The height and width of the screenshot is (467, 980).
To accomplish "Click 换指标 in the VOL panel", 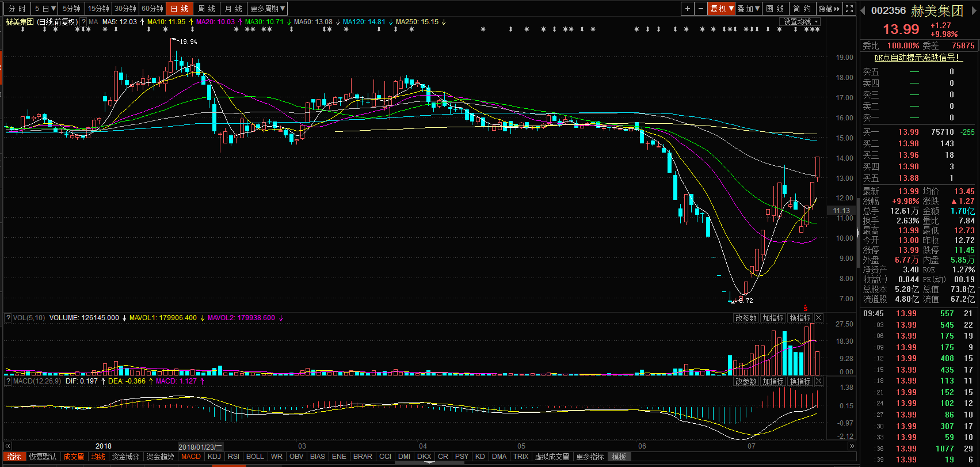I will coord(800,318).
